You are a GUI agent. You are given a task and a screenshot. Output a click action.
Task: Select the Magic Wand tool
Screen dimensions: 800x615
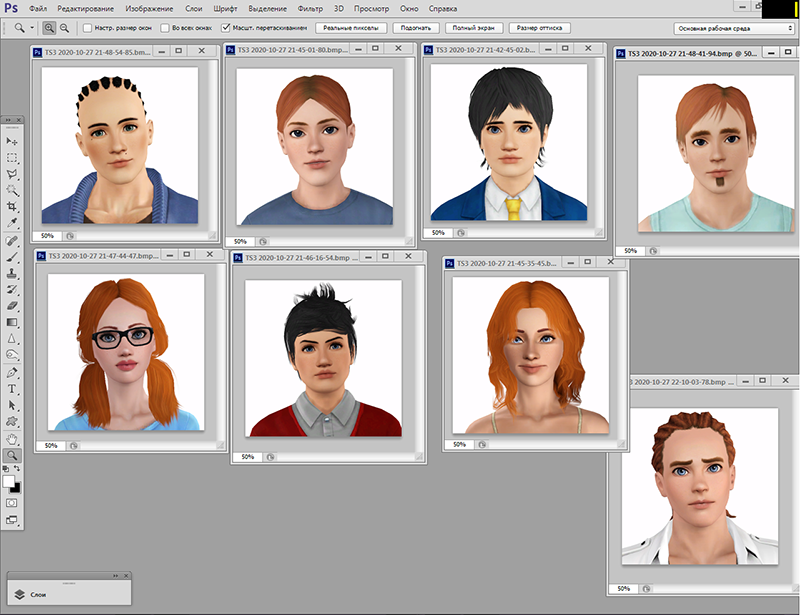pos(12,190)
